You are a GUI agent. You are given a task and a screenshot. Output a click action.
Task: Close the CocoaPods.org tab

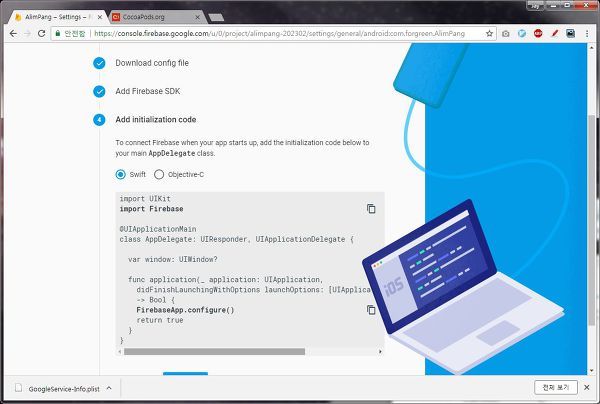click(197, 17)
